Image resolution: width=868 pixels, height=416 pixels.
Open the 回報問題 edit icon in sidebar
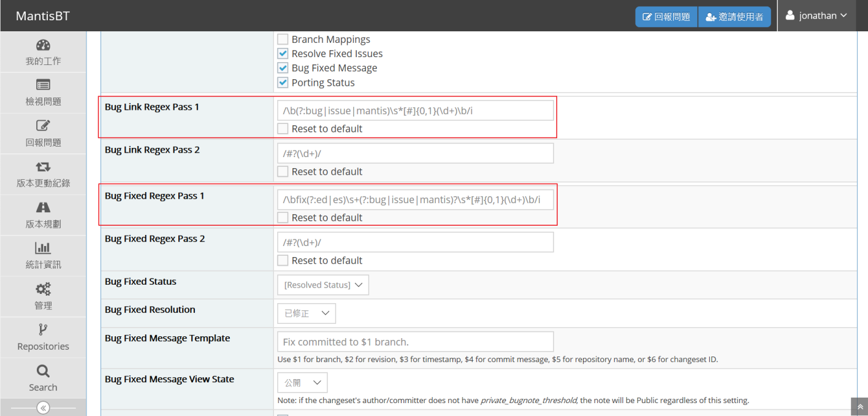click(43, 126)
